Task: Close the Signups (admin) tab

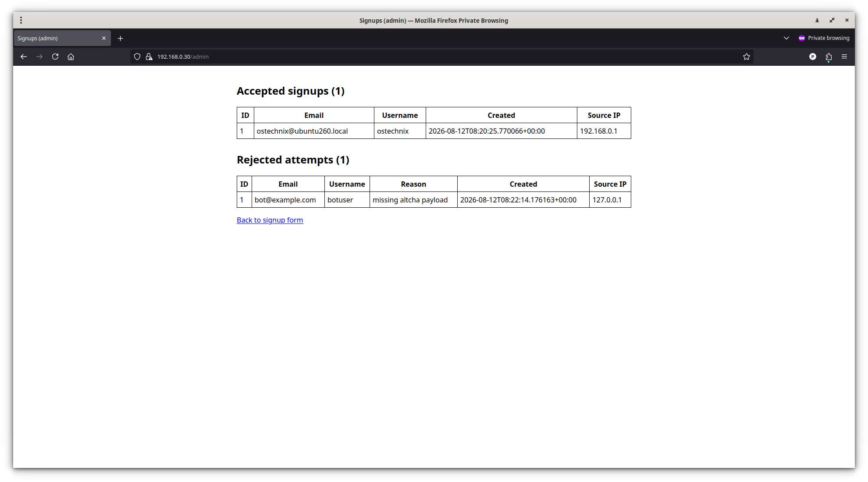Action: coord(104,38)
